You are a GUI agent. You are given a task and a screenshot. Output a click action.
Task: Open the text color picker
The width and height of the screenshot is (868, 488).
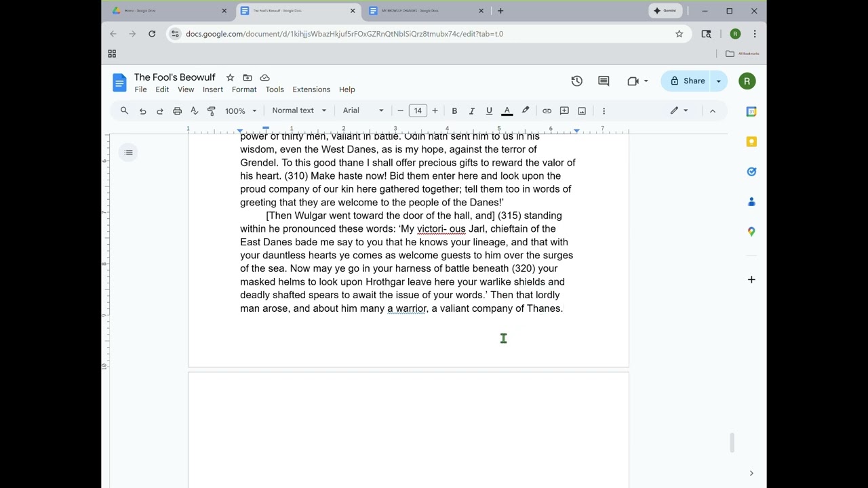507,110
